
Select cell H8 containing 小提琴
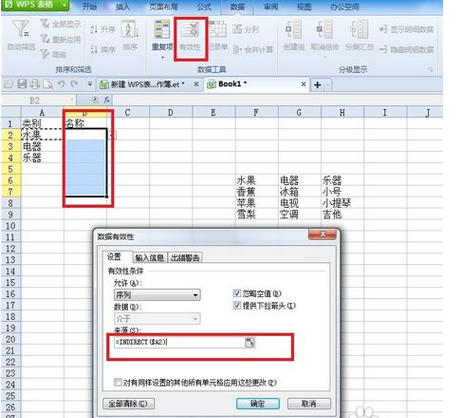pyautogui.click(x=342, y=203)
